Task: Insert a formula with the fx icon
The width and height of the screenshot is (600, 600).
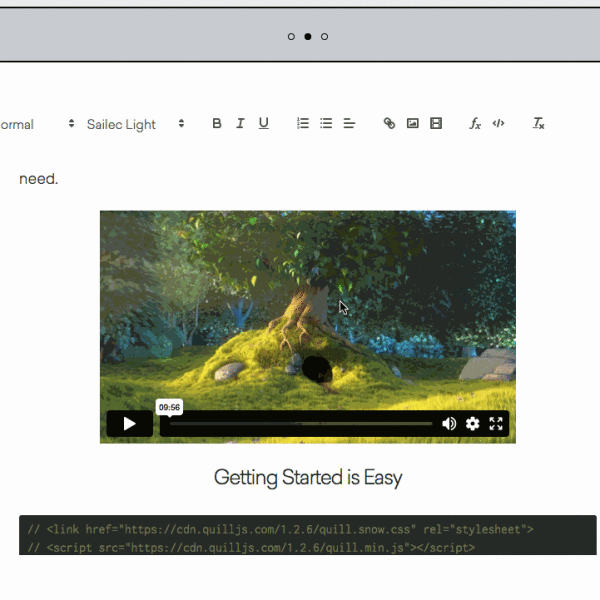Action: point(475,124)
